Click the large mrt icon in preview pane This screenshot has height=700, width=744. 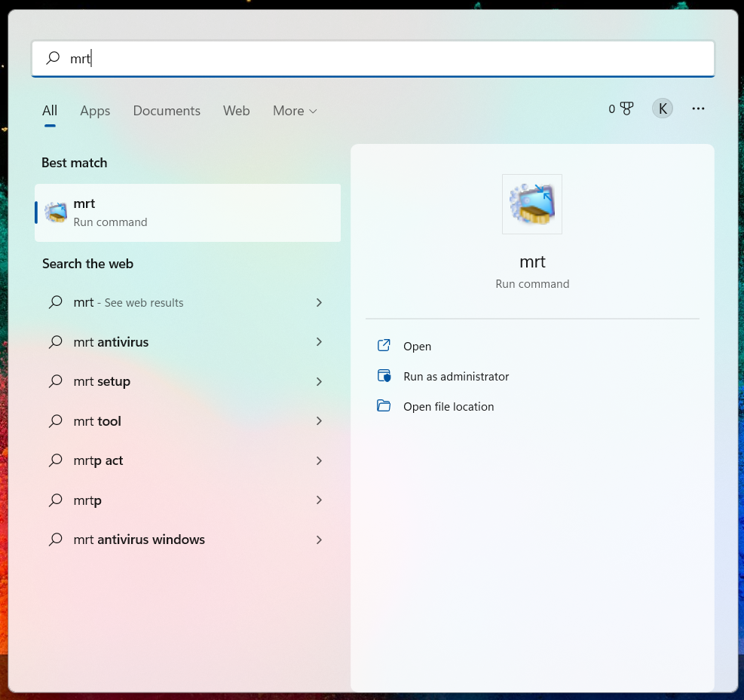click(x=532, y=204)
